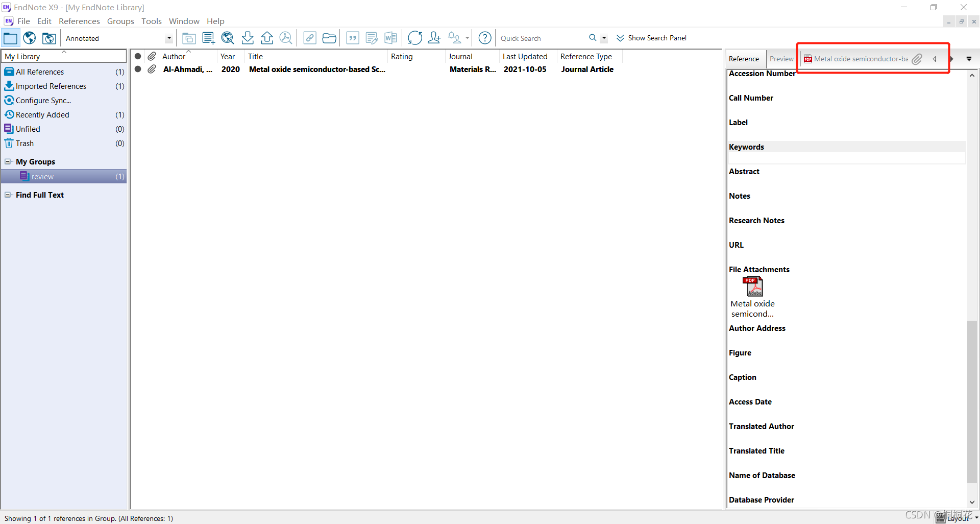Screen dimensions: 980x524
Task: Open the attached PDF thumbnail under File Attachments
Action: 754,287
